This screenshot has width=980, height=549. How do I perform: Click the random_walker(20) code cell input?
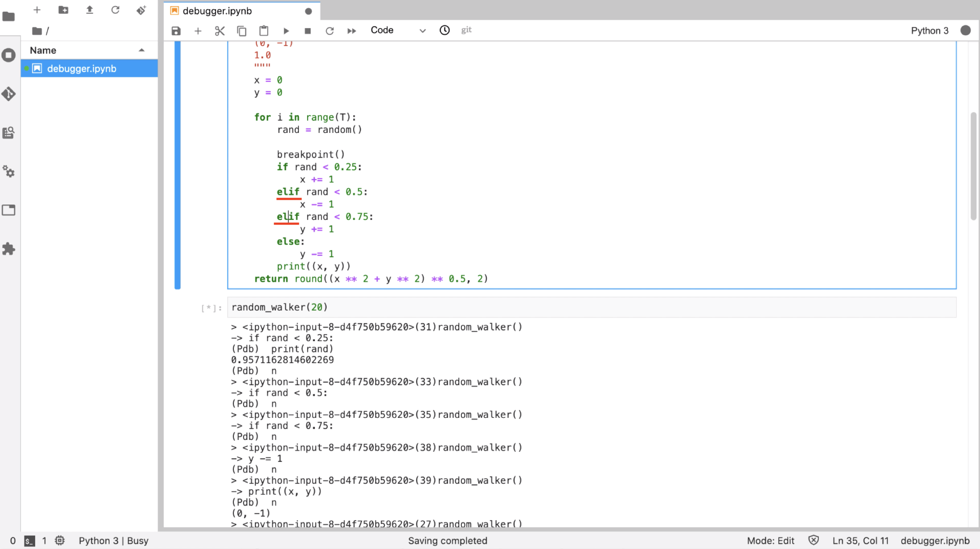coord(591,308)
